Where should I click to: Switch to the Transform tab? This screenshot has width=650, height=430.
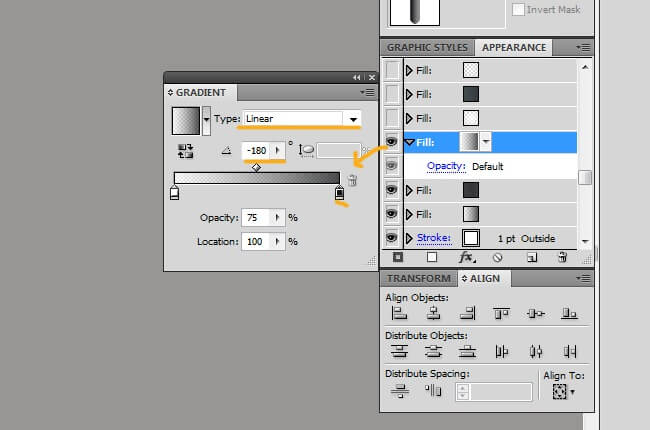(x=418, y=278)
